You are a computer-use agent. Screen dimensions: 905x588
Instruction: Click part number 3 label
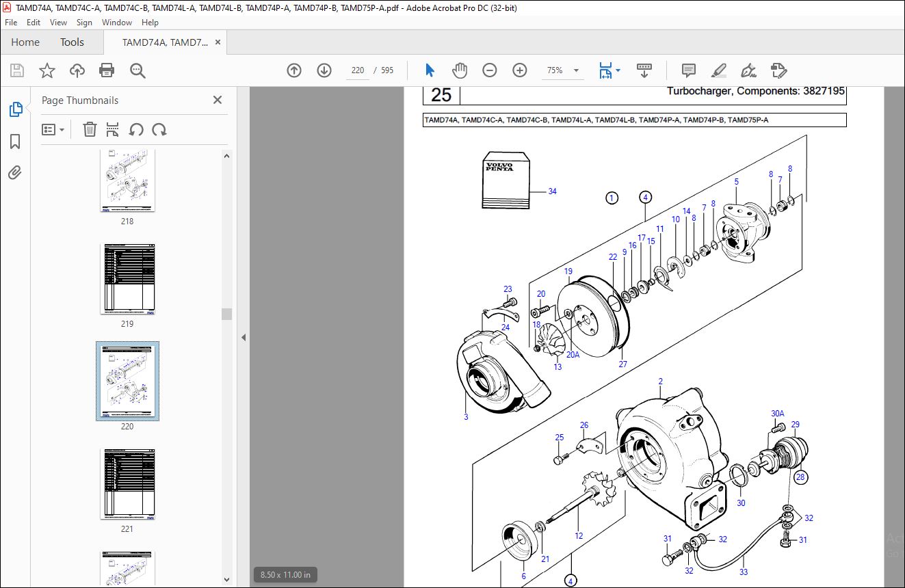[466, 417]
